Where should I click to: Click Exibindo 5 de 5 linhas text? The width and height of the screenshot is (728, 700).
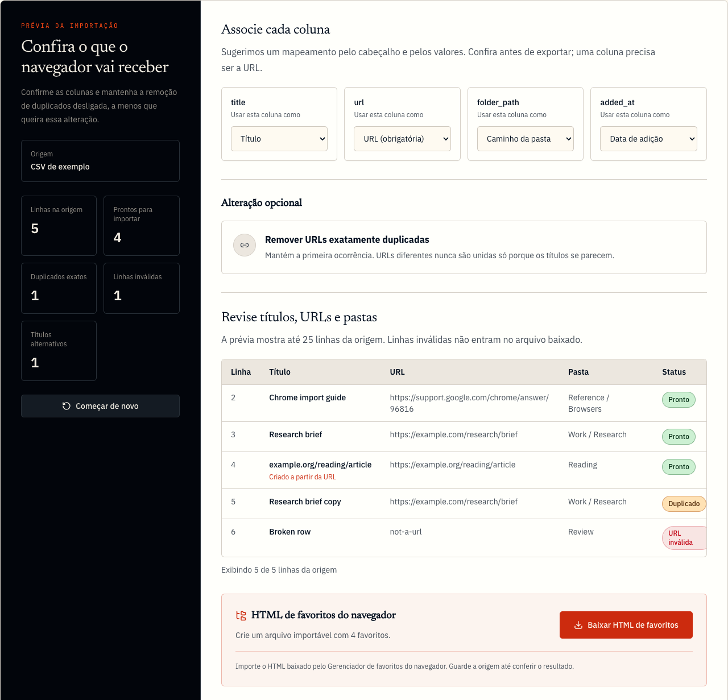279,570
